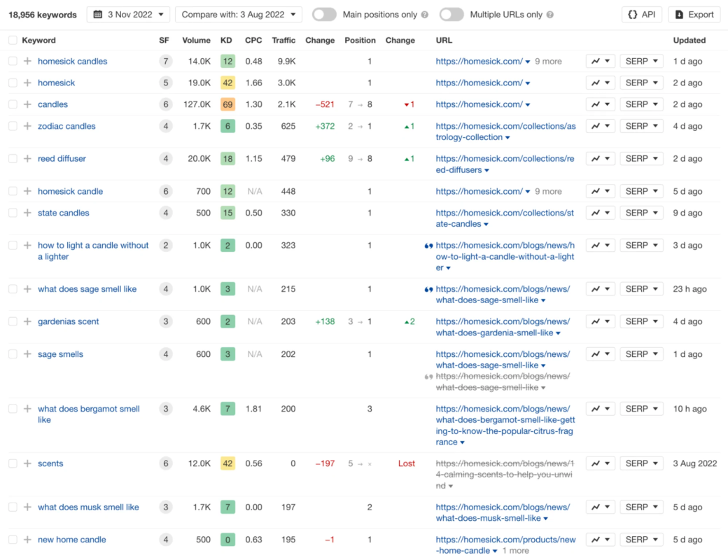Check the select-all checkbox in Keyword header
This screenshot has width=728, height=560.
click(x=13, y=41)
